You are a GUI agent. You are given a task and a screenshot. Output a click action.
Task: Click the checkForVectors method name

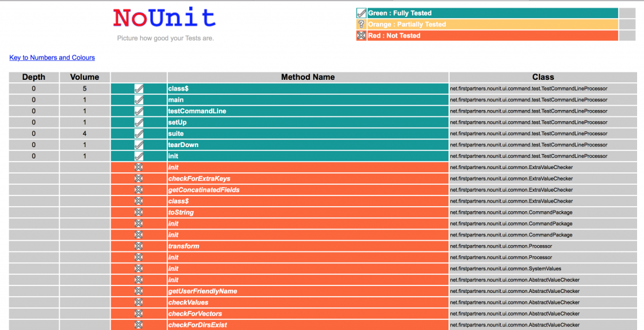coord(195,314)
